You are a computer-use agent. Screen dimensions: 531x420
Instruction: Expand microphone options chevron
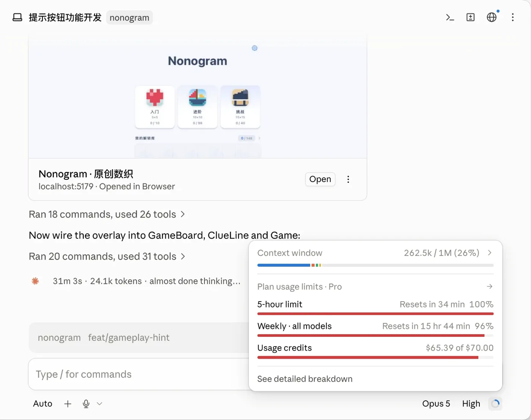99,404
